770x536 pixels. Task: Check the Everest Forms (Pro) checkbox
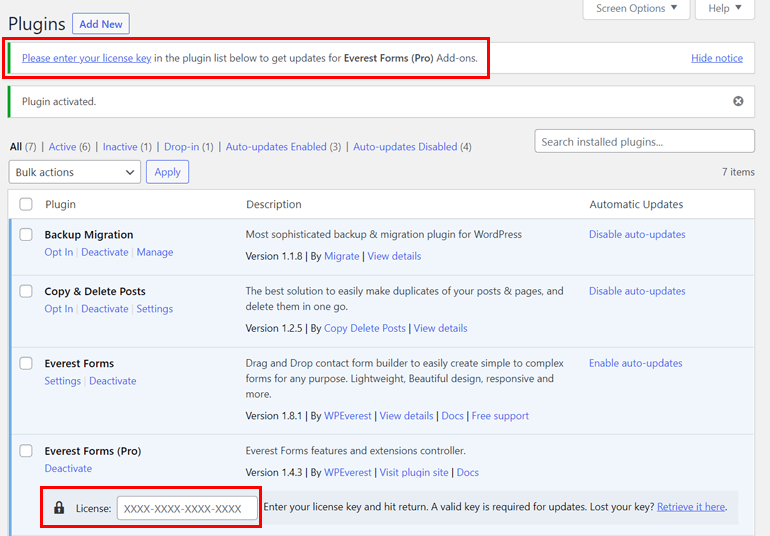(x=26, y=451)
